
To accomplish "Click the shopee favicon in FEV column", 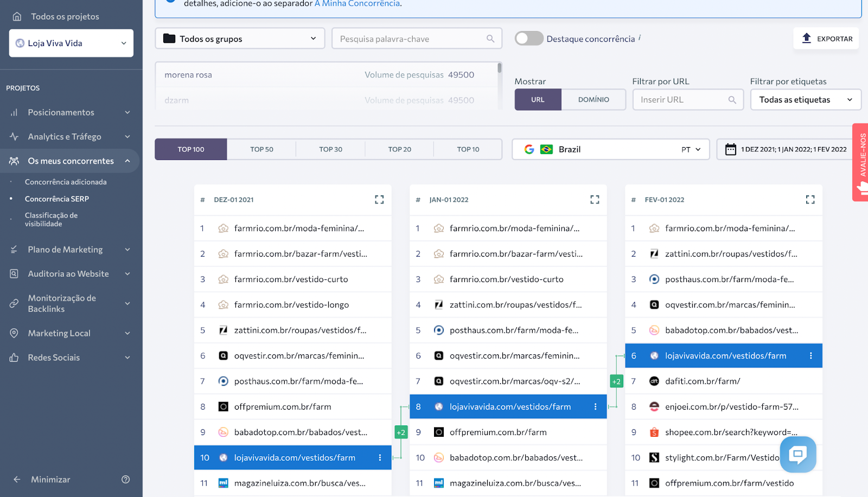I will click(x=654, y=432).
